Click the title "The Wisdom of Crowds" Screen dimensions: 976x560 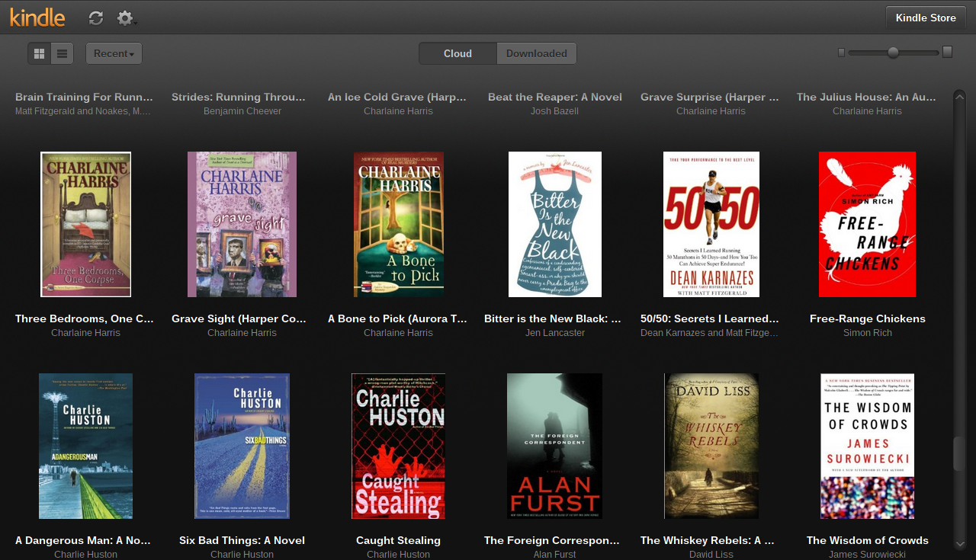tap(868, 540)
